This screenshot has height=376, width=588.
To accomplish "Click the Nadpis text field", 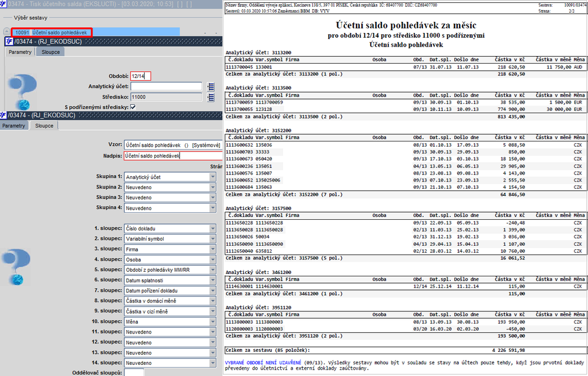I will (x=173, y=156).
